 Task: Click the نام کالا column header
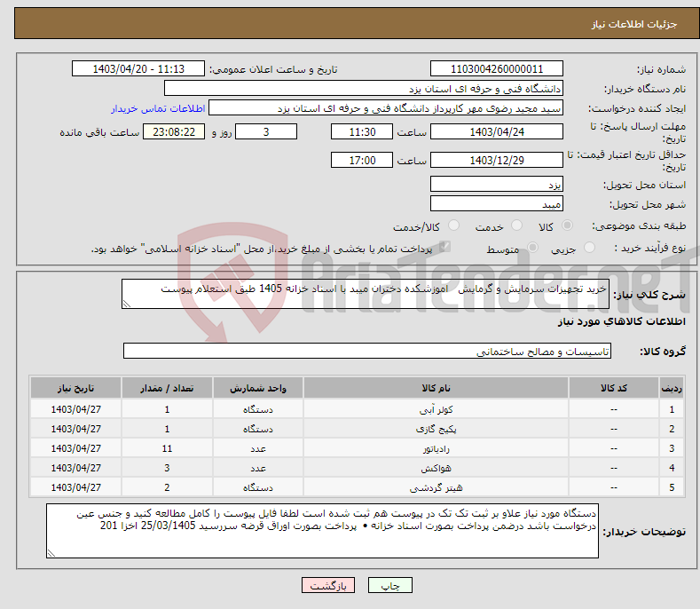coord(436,388)
